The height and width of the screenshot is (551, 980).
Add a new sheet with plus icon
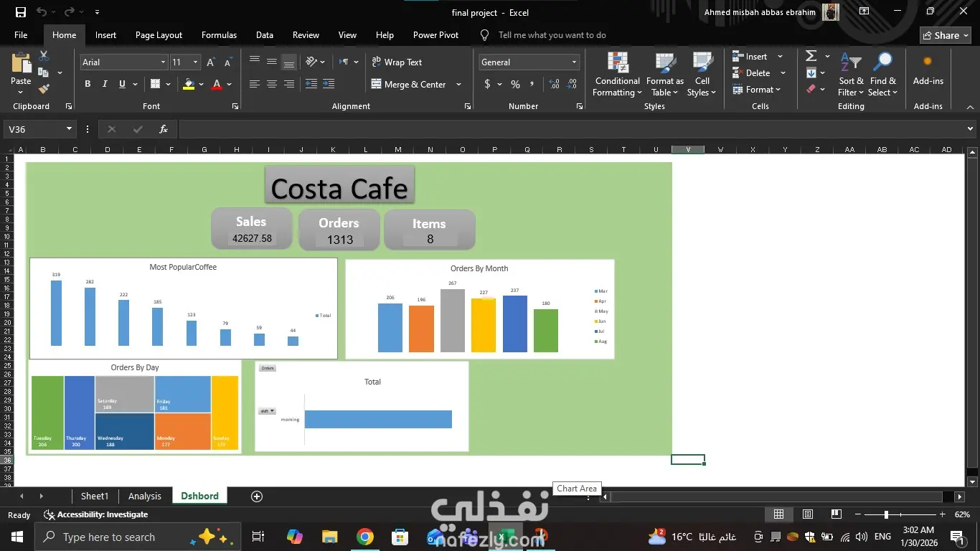257,496
